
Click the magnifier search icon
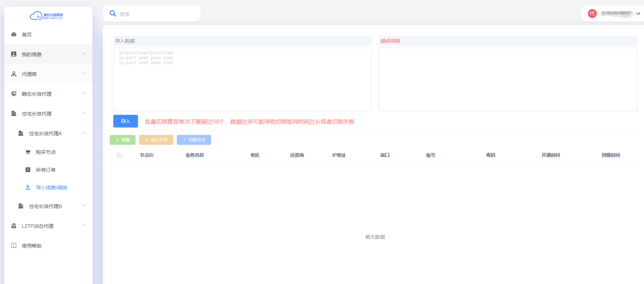point(113,14)
